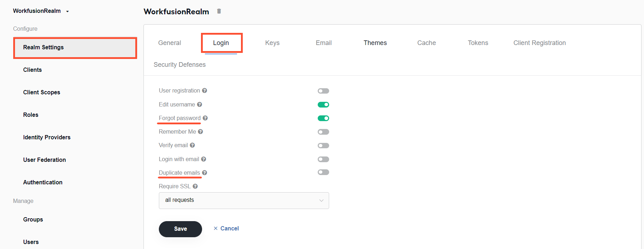
Task: Click the Save button
Action: [x=180, y=229]
